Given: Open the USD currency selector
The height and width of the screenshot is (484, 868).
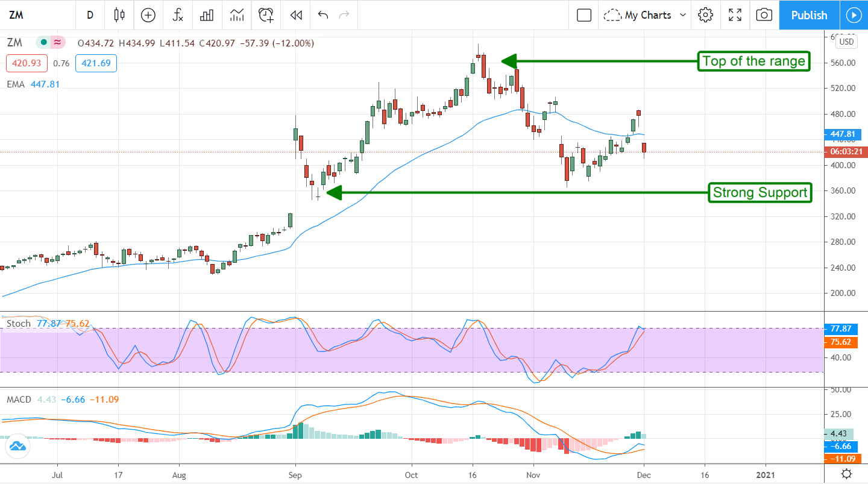Looking at the screenshot, I should (x=846, y=42).
